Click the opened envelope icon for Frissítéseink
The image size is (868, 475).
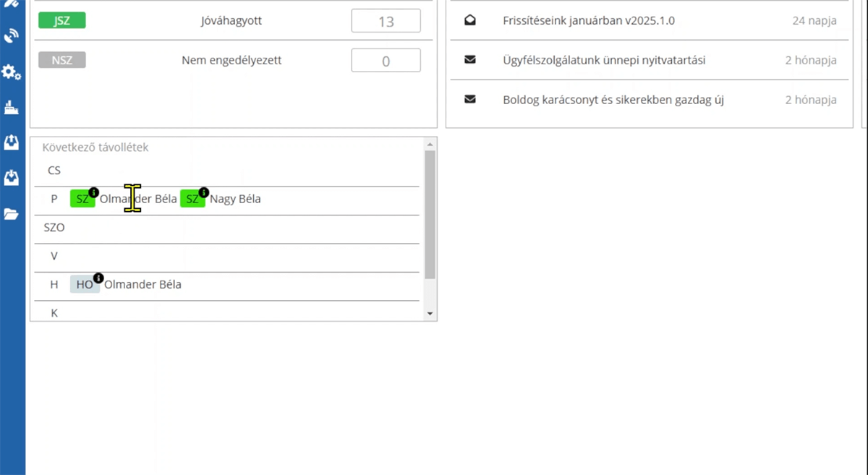coord(470,20)
